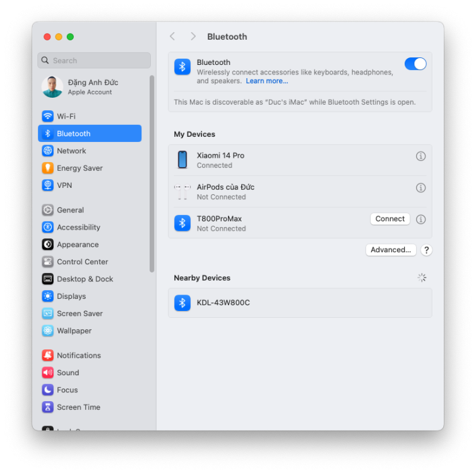Click the Energy Saver bulb icon
476x473 pixels.
pos(47,168)
